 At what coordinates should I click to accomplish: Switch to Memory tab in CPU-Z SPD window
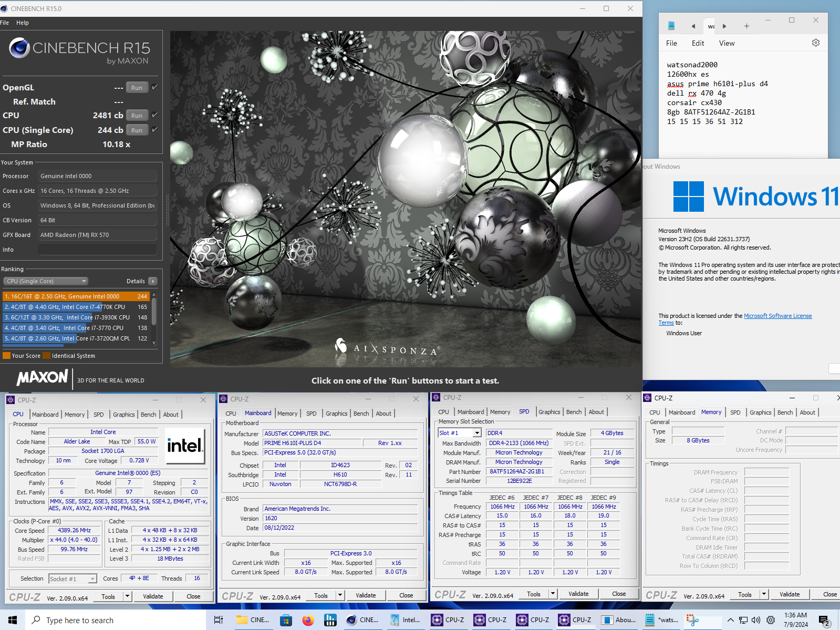coord(500,412)
